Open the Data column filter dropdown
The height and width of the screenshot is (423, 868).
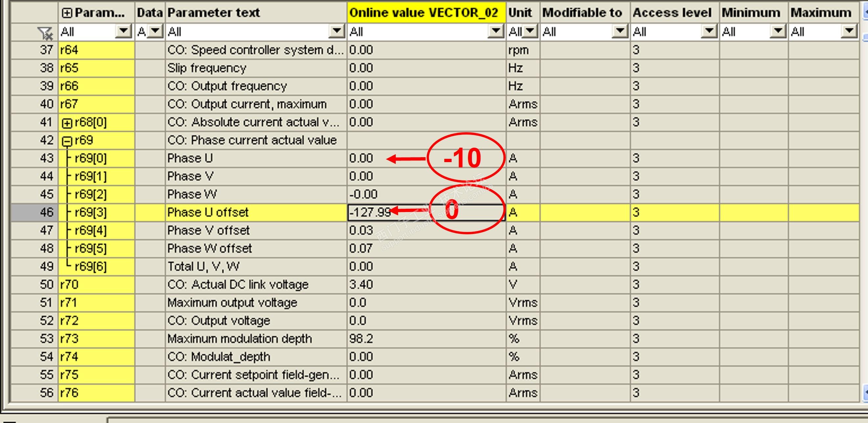(155, 32)
